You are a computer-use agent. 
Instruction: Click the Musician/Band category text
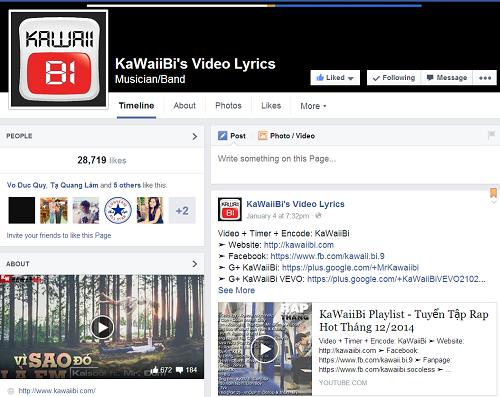(150, 79)
